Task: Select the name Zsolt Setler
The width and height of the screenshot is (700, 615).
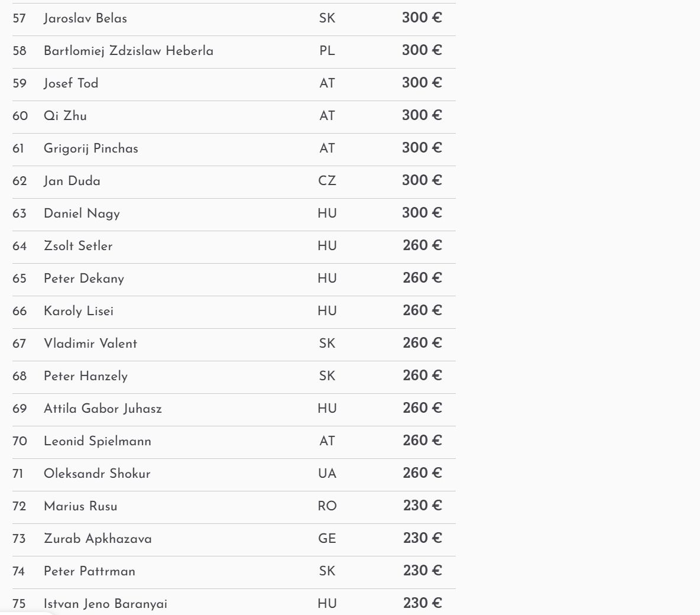Action: pos(78,246)
